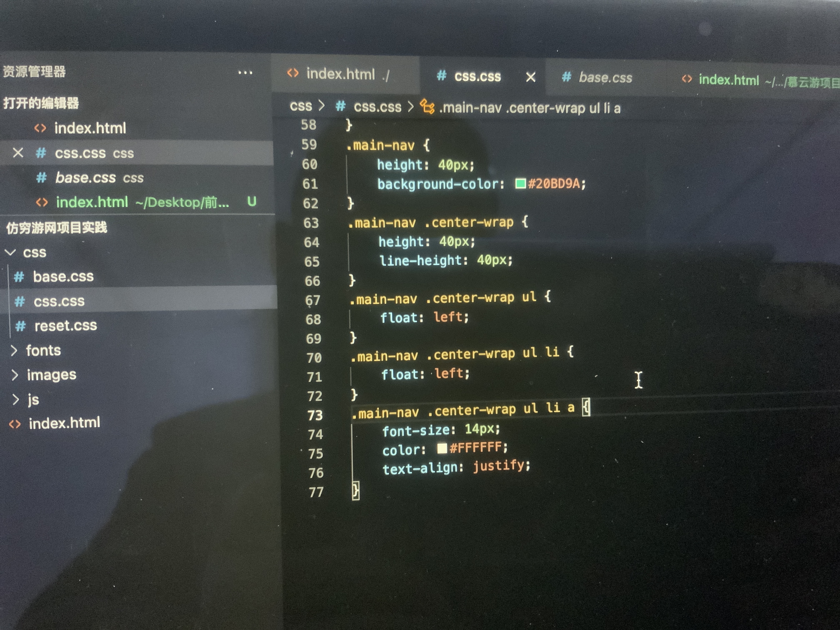The width and height of the screenshot is (840, 630).
Task: Click the css.css breadcrumb segment
Action: pos(377,107)
